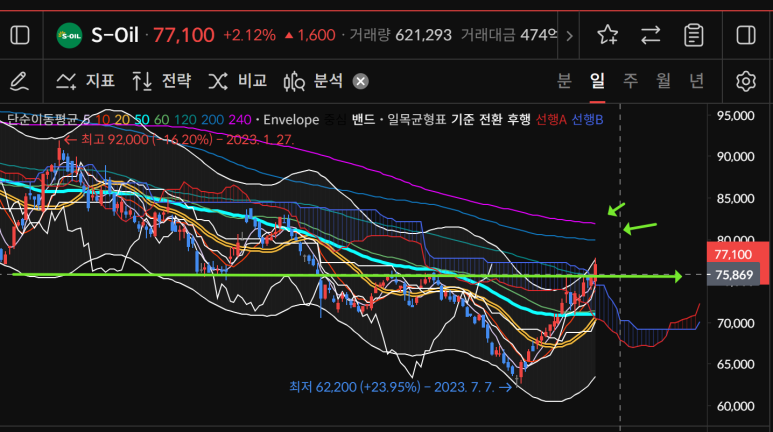773x432 pixels.
Task: Toggle the 20 moving average line
Action: [x=122, y=119]
